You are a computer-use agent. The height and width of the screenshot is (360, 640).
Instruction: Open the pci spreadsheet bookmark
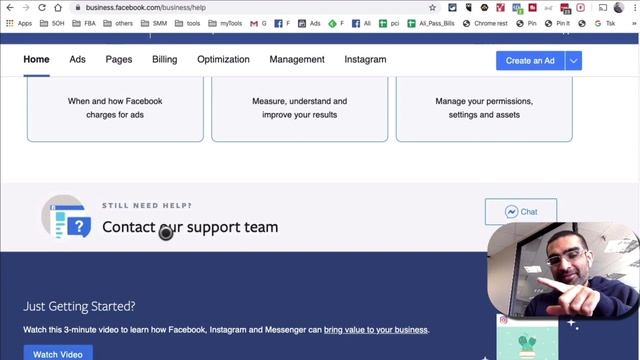pyautogui.click(x=389, y=23)
